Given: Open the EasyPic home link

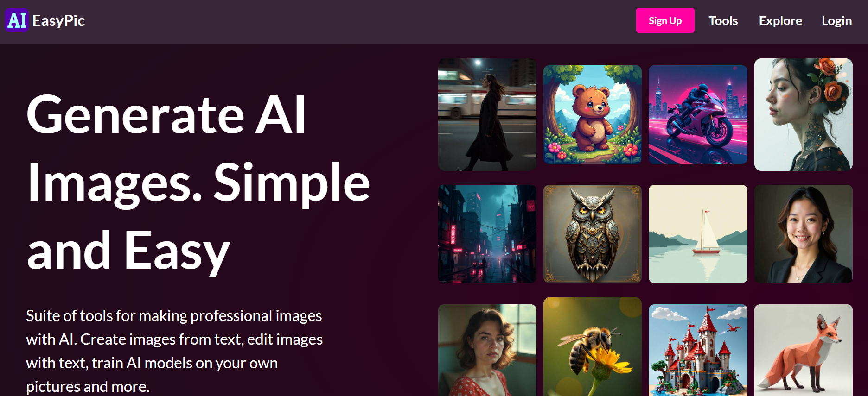Looking at the screenshot, I should click(x=58, y=20).
